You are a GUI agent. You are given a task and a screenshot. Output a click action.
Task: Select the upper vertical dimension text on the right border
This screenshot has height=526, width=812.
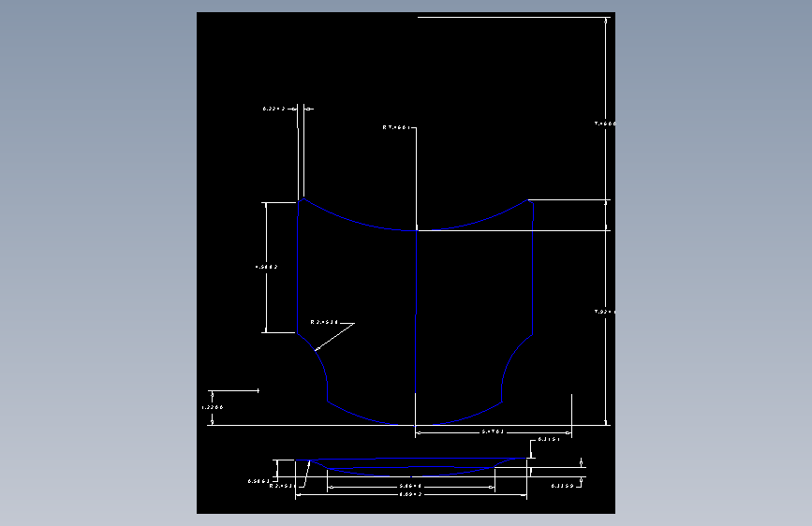pos(605,124)
